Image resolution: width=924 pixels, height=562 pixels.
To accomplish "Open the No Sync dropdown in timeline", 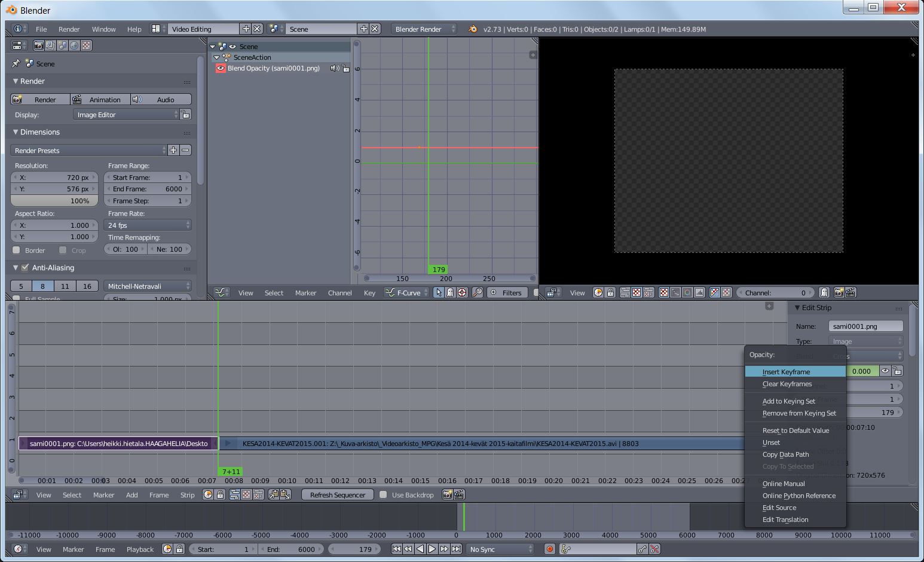I will 500,549.
